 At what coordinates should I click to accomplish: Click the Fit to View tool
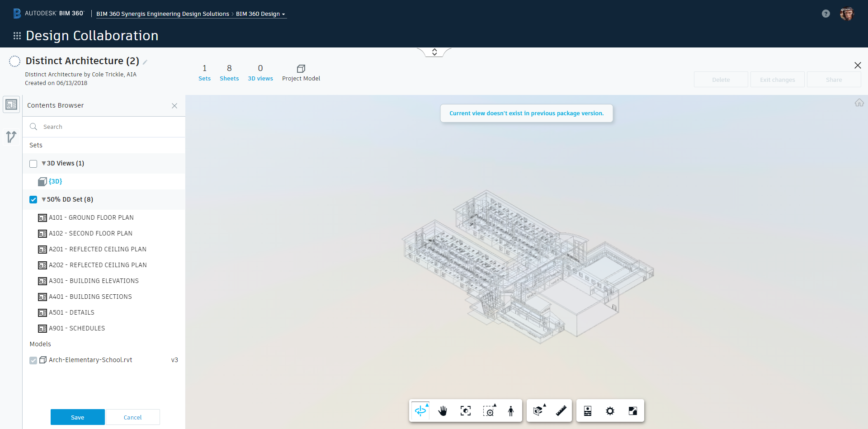pos(465,410)
